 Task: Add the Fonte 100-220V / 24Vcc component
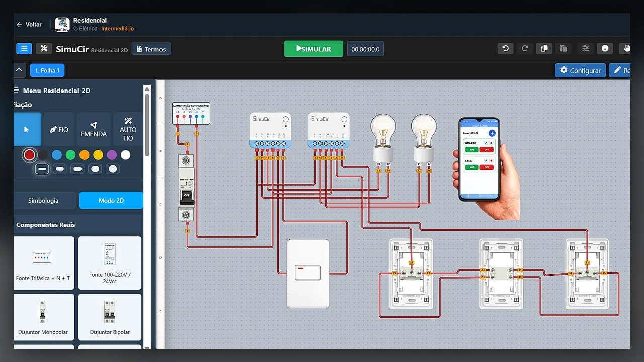click(110, 263)
